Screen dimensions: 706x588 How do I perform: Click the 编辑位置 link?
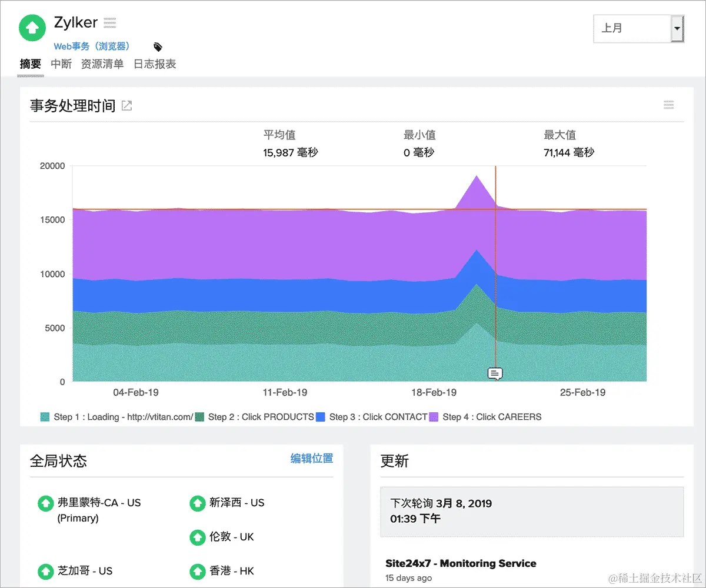(311, 458)
